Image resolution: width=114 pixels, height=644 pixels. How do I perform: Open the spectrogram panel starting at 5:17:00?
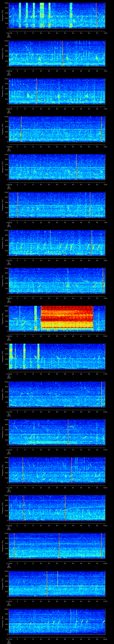57,621
